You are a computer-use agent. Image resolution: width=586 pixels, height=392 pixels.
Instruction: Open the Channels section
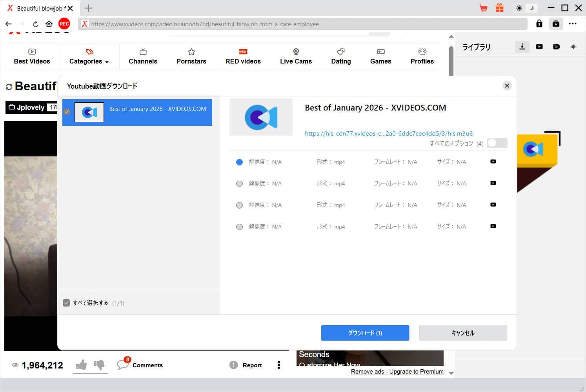point(143,56)
